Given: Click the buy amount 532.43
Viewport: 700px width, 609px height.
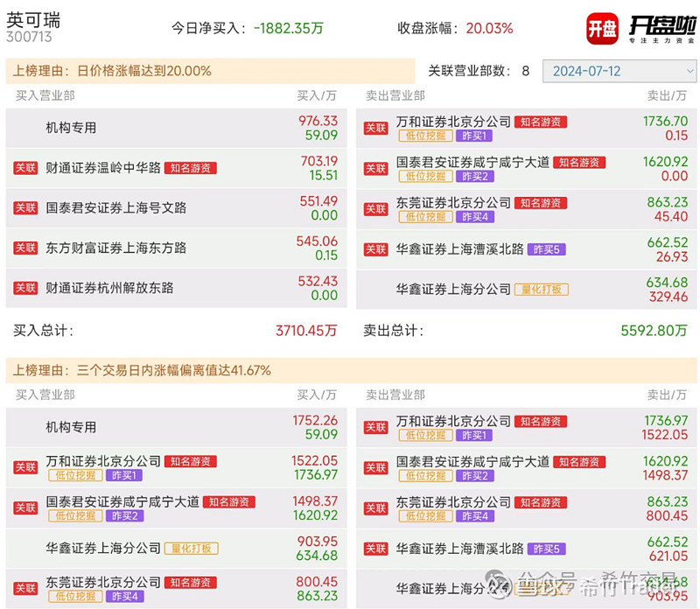Looking at the screenshot, I should point(318,281).
